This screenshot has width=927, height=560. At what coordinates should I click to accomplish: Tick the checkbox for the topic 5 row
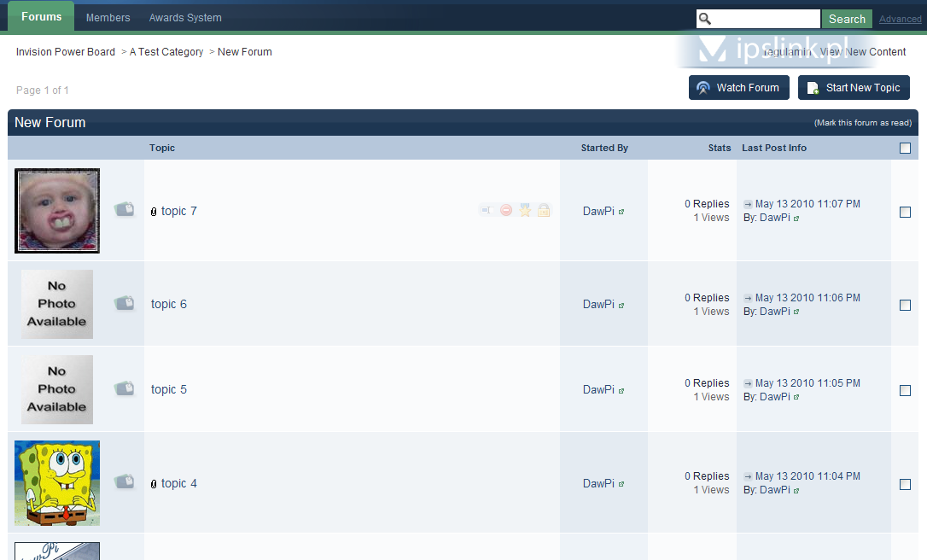tap(905, 390)
